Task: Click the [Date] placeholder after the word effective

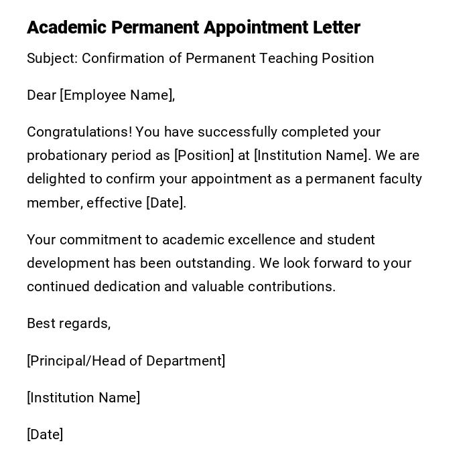Action: 165,203
